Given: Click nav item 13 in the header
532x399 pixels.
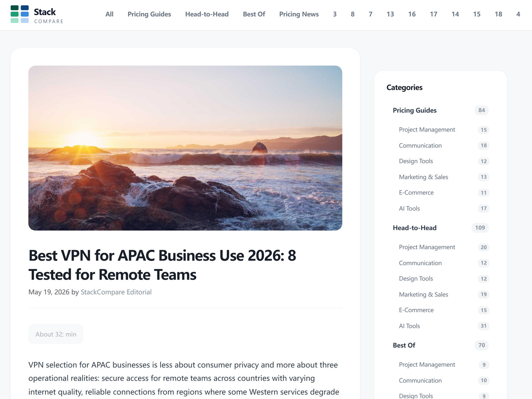Looking at the screenshot, I should pos(390,14).
